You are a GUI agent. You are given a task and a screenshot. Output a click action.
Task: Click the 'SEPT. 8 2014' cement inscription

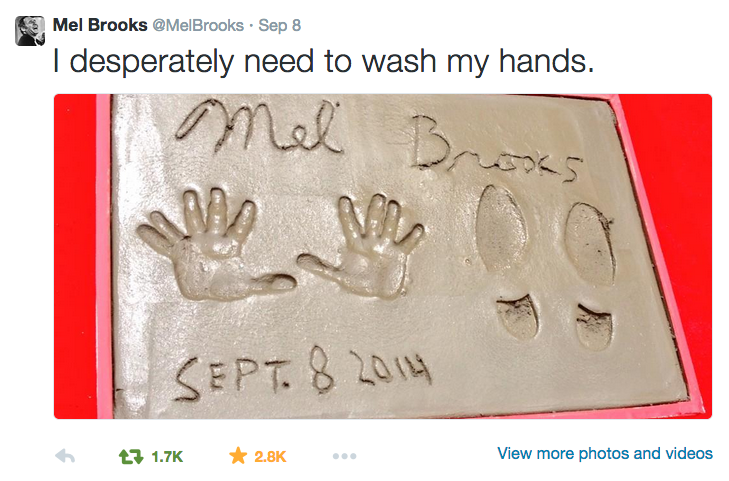tap(302, 374)
